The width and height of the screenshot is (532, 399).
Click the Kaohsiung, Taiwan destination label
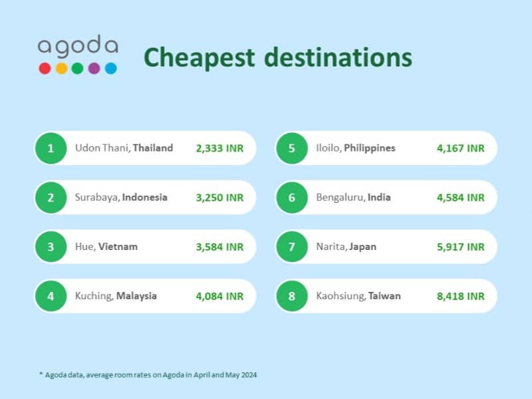(x=358, y=296)
